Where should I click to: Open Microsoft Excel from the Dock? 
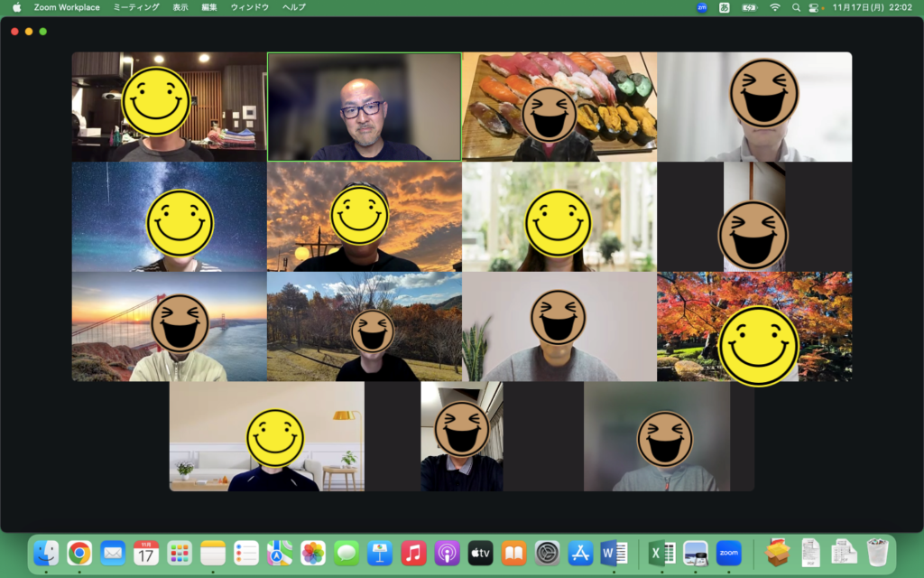tap(662, 553)
